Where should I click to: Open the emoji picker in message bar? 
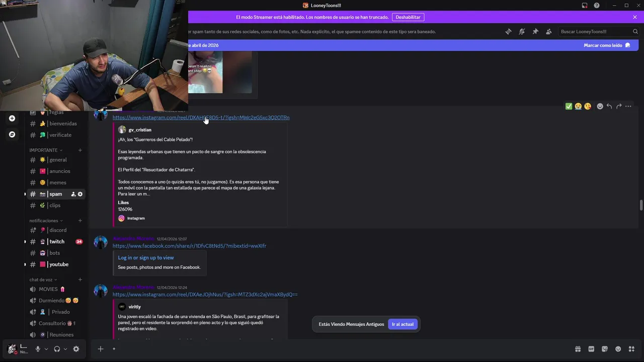(618, 349)
